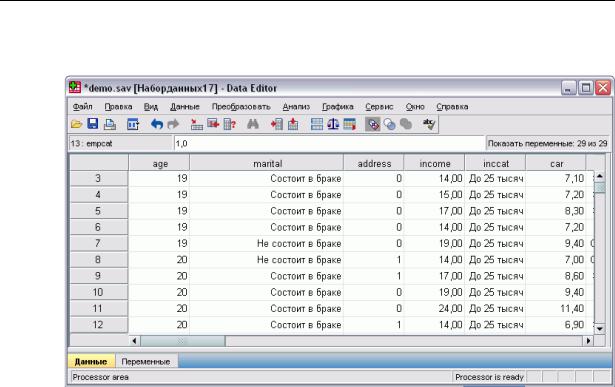Click the cell editor field showing 1,0

(329, 144)
